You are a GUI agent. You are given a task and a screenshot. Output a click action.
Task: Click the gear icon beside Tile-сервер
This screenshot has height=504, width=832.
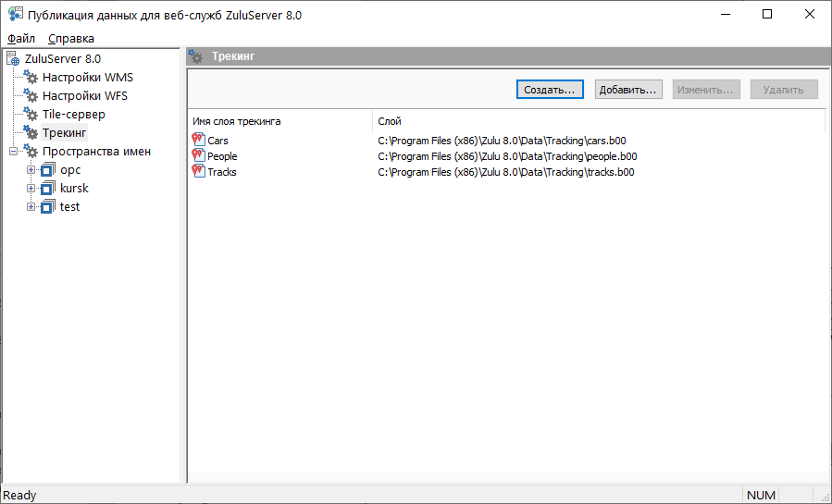(x=31, y=115)
